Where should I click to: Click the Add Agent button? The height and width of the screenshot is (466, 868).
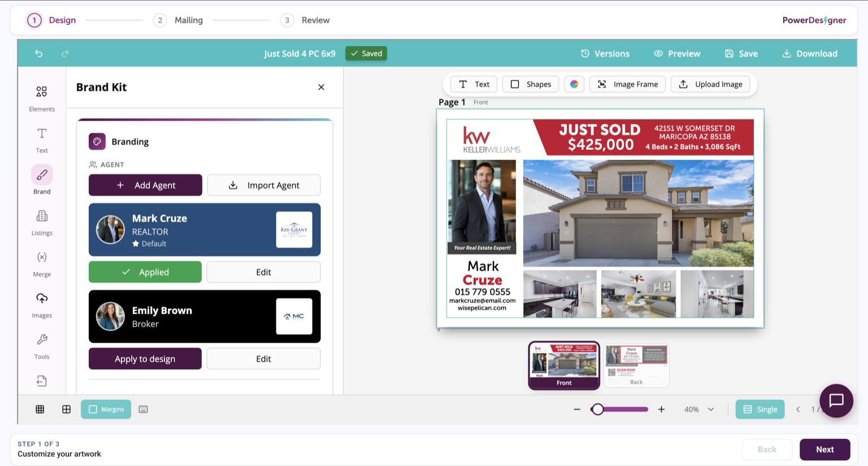145,185
